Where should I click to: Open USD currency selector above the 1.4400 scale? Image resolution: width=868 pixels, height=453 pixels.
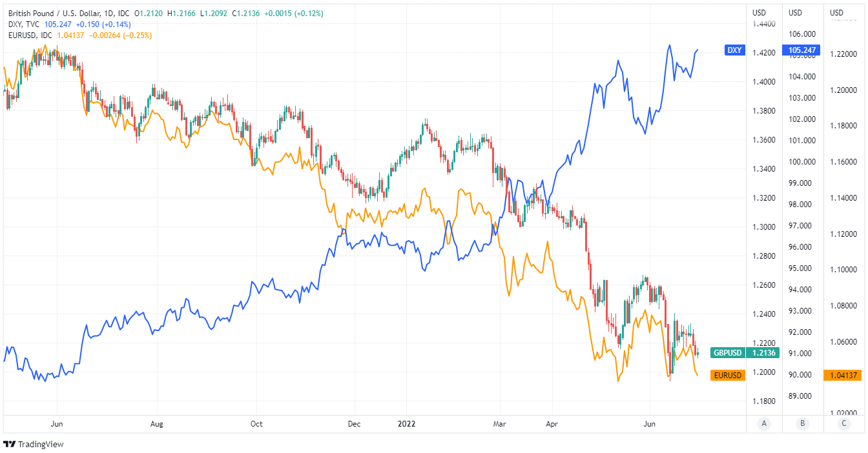click(759, 13)
